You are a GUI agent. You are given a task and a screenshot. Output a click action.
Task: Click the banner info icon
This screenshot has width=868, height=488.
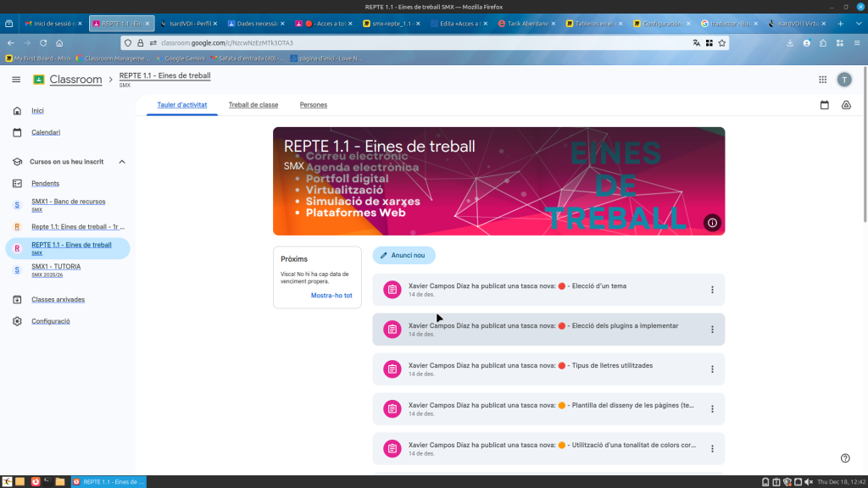pyautogui.click(x=712, y=223)
